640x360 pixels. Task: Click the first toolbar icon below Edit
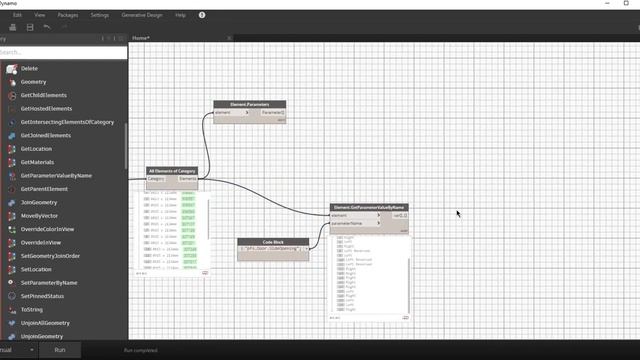[13, 27]
